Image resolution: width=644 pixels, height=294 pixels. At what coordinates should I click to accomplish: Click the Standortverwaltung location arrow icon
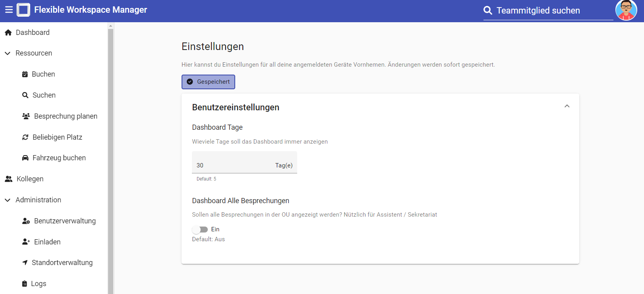coord(25,263)
